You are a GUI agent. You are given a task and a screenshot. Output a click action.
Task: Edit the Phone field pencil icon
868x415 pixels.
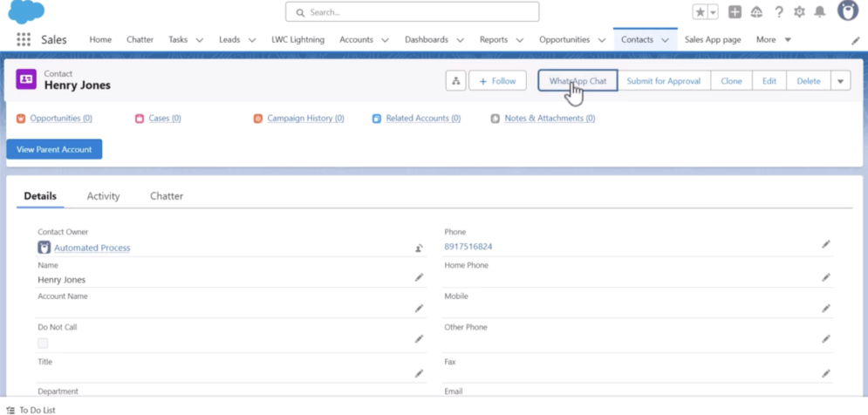coord(825,245)
